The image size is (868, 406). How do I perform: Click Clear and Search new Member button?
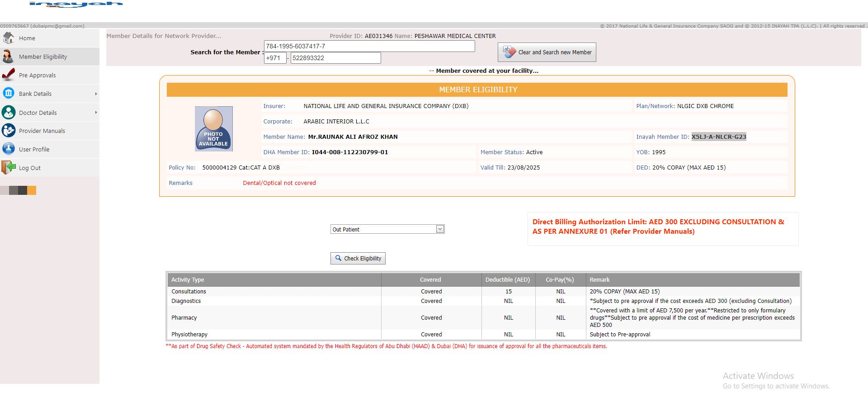[547, 52]
